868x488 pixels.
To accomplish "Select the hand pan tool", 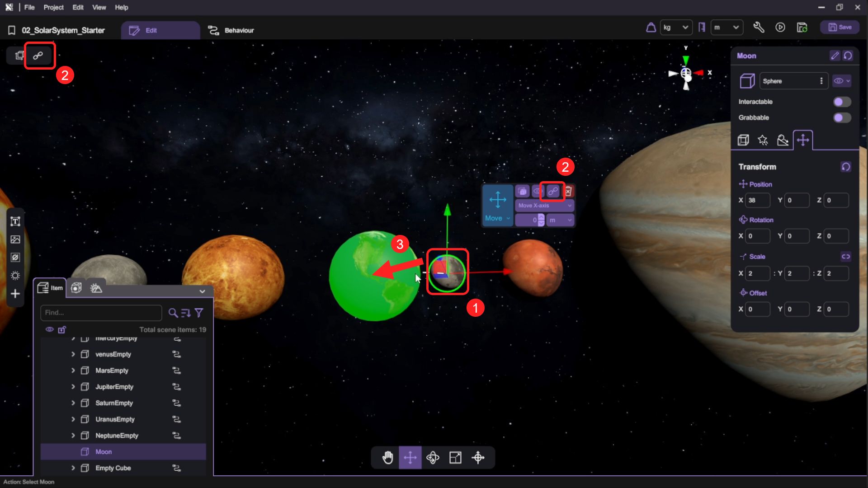I will 387,458.
